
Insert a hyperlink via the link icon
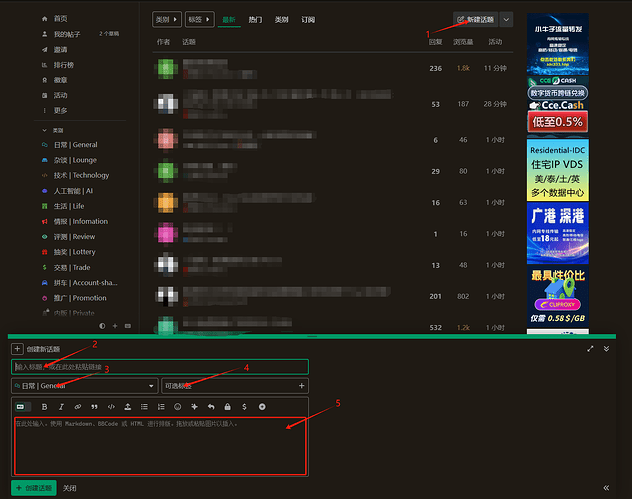(x=78, y=407)
